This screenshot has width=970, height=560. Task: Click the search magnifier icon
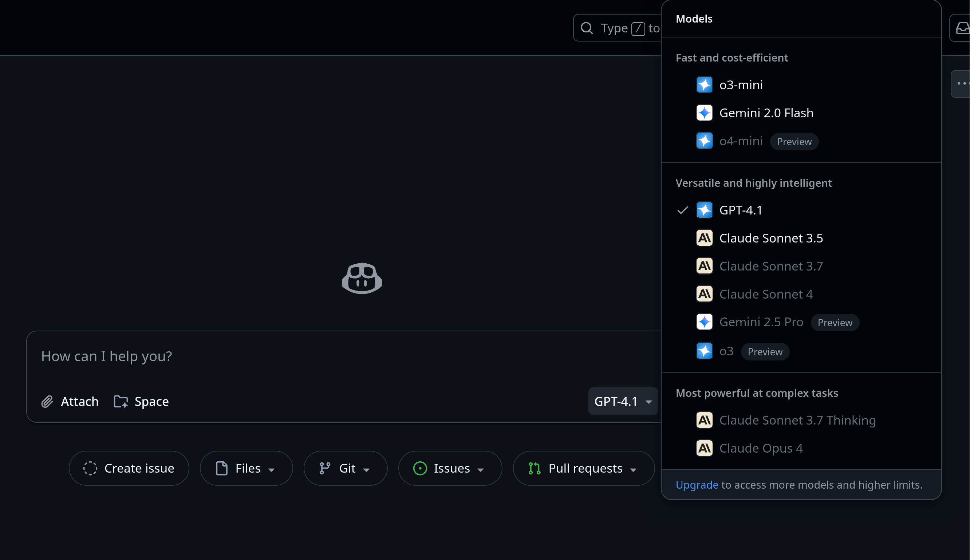click(587, 28)
